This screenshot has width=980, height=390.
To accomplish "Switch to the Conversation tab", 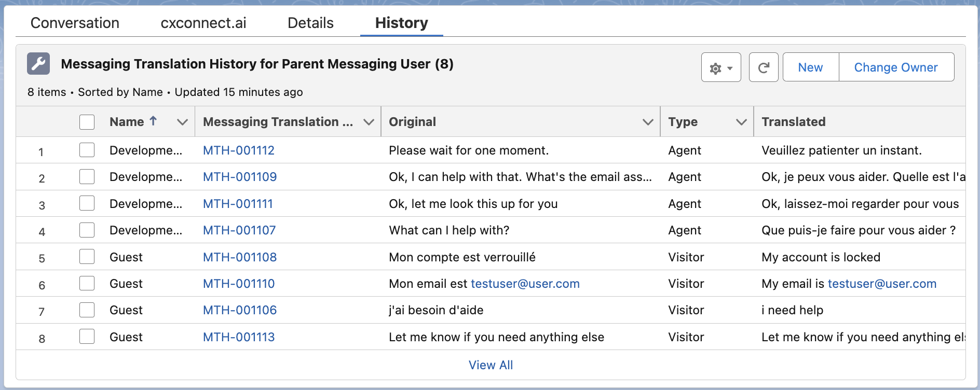I will point(75,23).
